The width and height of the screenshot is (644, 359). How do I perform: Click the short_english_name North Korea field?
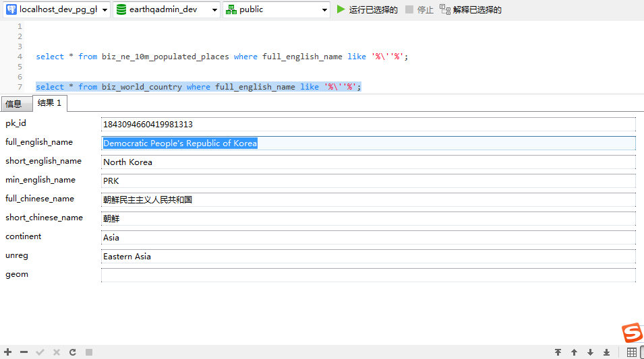pos(368,162)
